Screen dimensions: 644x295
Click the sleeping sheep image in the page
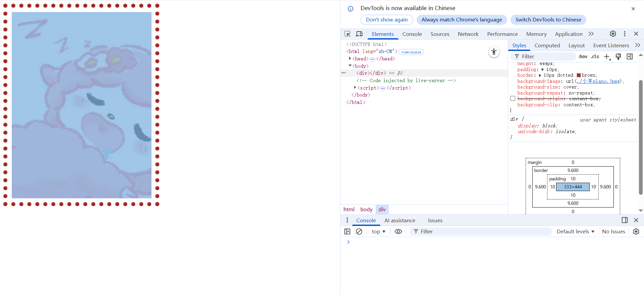[x=82, y=105]
